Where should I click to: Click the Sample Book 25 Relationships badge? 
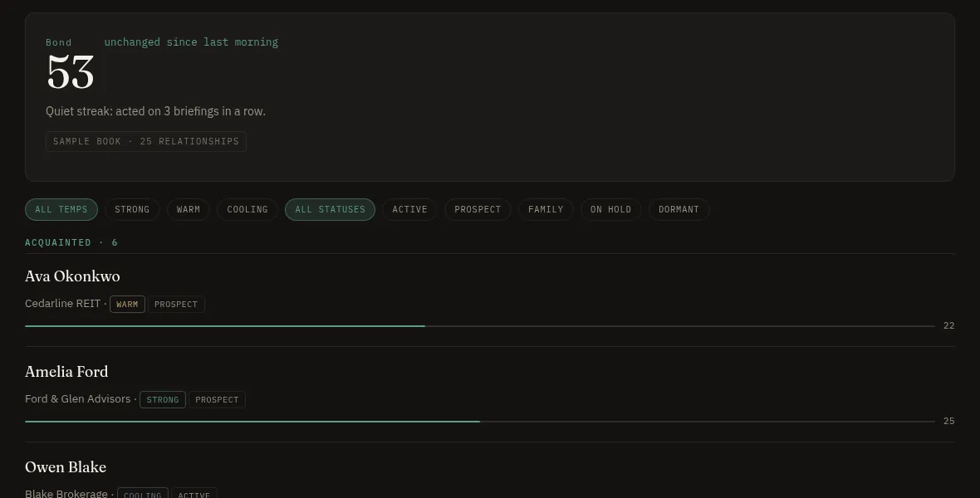point(145,141)
